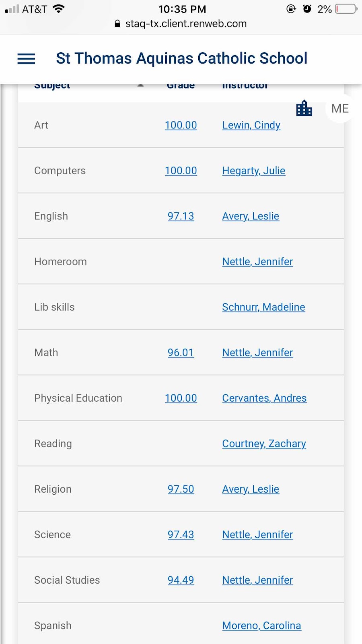View Computers grade 100.00

(x=181, y=171)
